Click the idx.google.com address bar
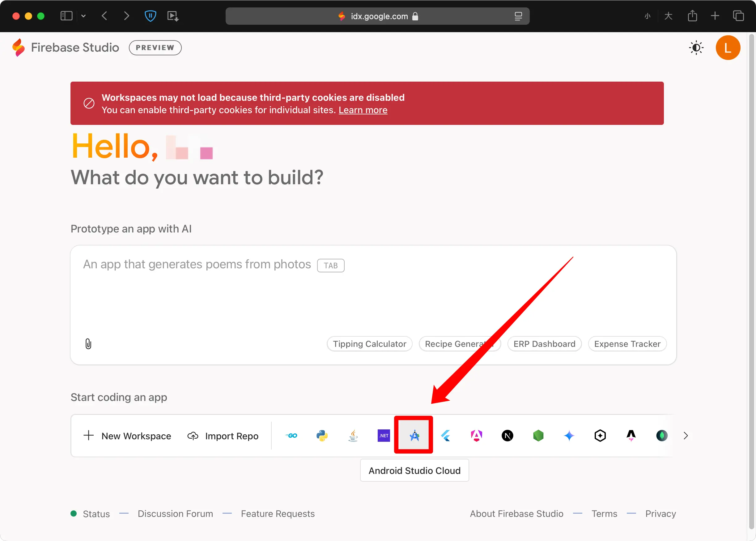The height and width of the screenshot is (541, 756). pyautogui.click(x=377, y=16)
